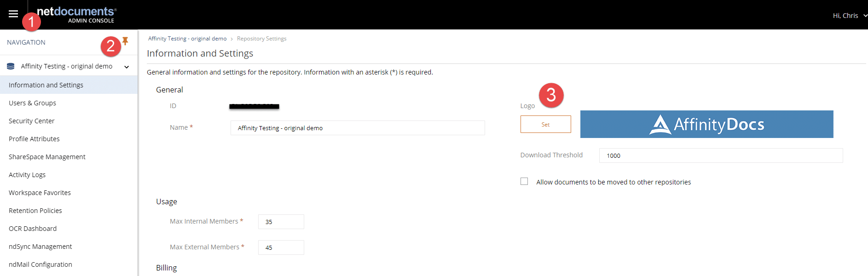The height and width of the screenshot is (276, 868).
Task: Click the Download Threshold label
Action: 551,155
